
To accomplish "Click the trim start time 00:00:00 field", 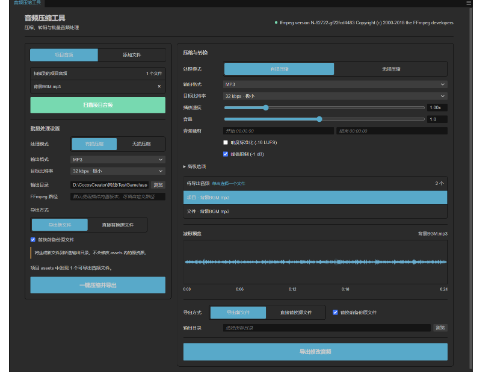I will (x=278, y=131).
